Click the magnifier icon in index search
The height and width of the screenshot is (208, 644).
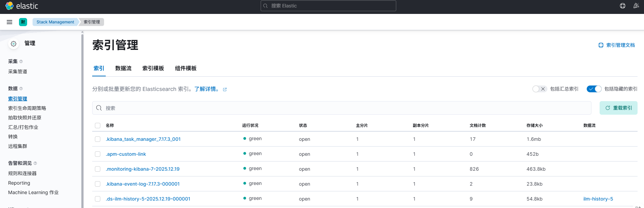pyautogui.click(x=99, y=108)
